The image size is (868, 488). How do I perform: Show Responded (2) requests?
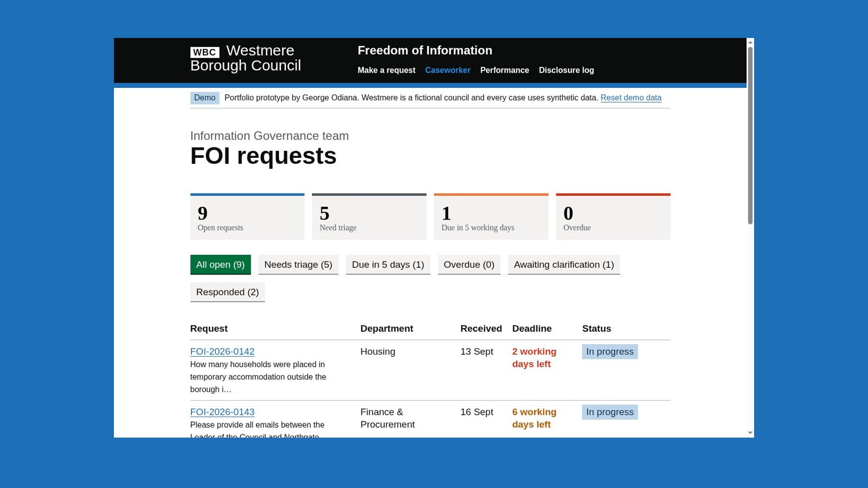pyautogui.click(x=227, y=292)
